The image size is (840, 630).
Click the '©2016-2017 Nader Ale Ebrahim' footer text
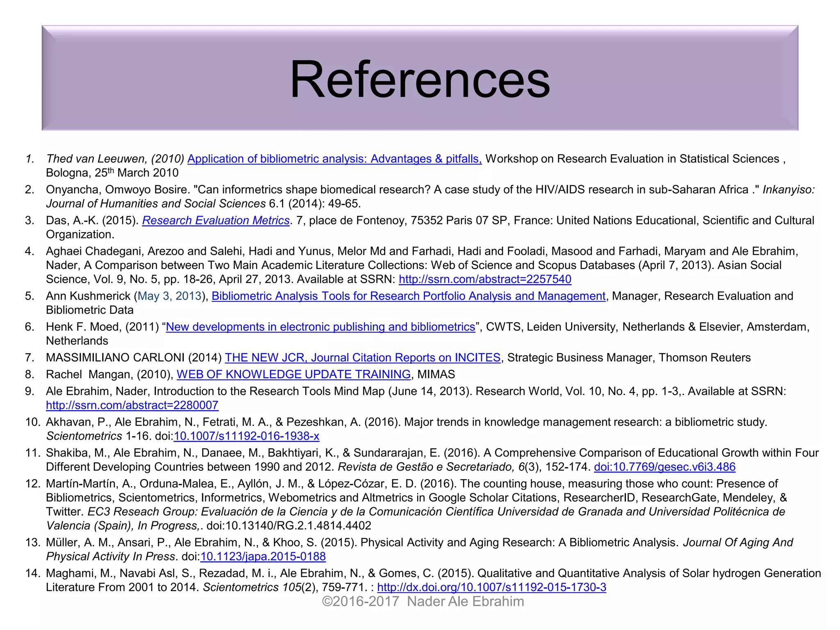click(x=423, y=601)
